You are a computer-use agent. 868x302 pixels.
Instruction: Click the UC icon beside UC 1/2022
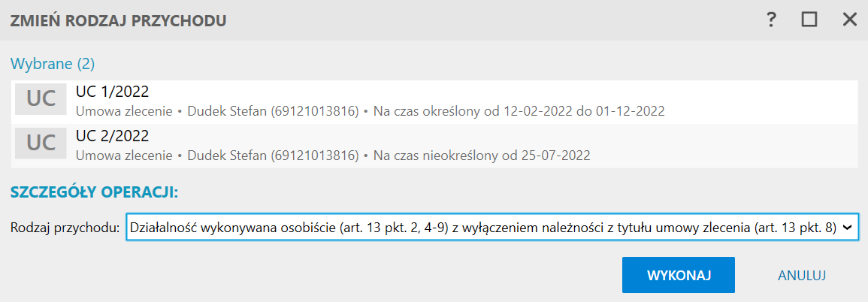(41, 100)
